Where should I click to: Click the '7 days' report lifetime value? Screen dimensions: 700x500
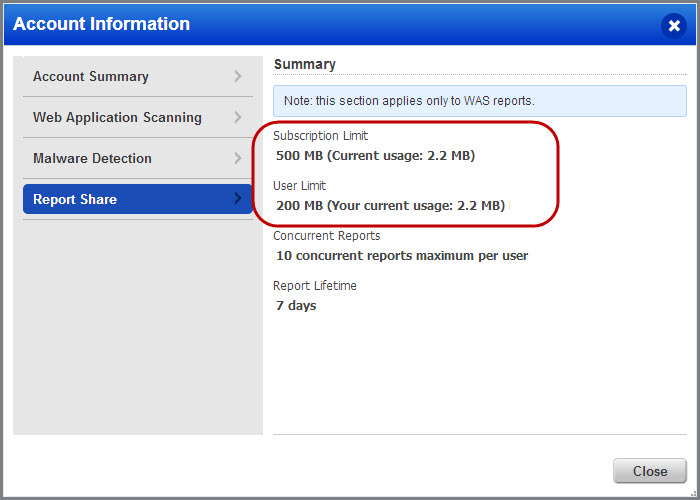point(296,306)
